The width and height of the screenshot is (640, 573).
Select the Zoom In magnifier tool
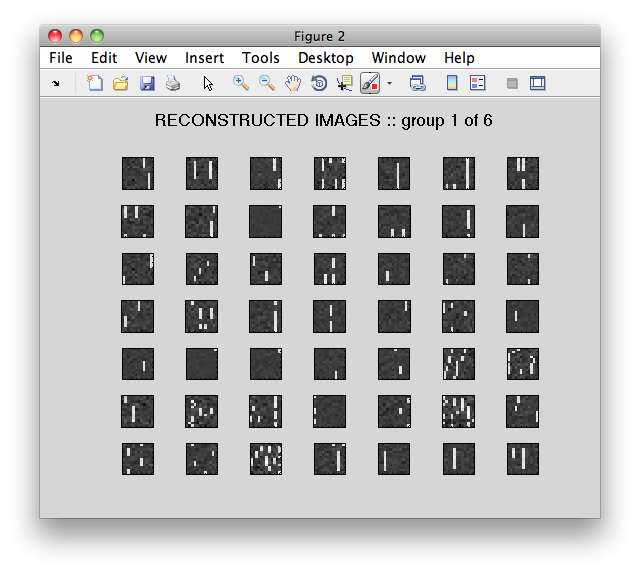pos(240,83)
